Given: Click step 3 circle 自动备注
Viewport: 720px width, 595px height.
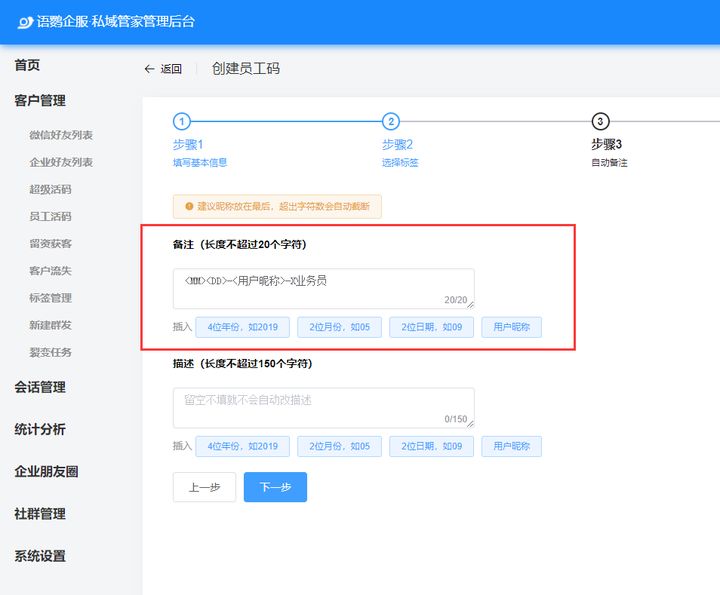Looking at the screenshot, I should click(600, 121).
